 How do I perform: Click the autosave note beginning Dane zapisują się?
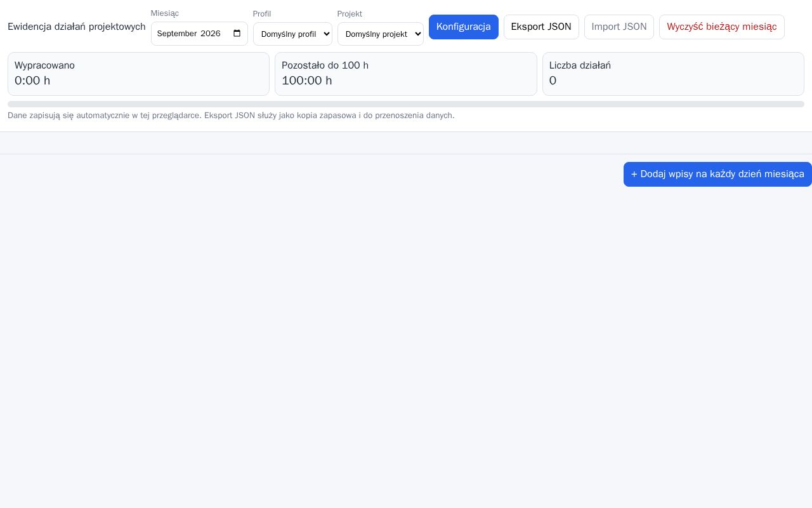point(231,116)
